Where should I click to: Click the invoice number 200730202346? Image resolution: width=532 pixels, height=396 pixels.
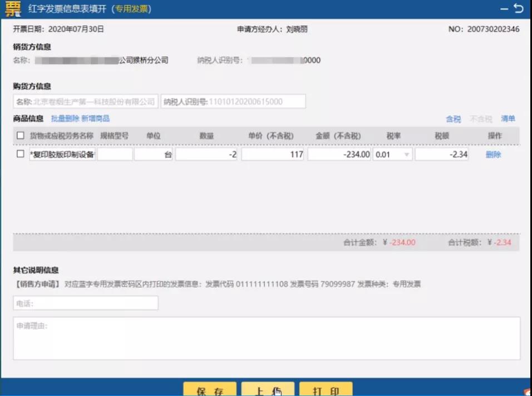coord(493,29)
